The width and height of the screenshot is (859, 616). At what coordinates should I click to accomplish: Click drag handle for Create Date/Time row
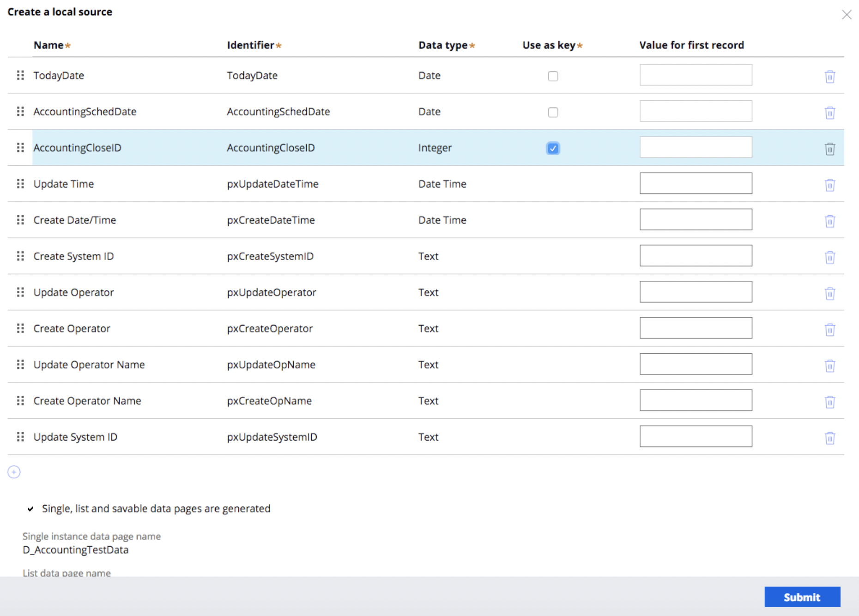point(20,220)
